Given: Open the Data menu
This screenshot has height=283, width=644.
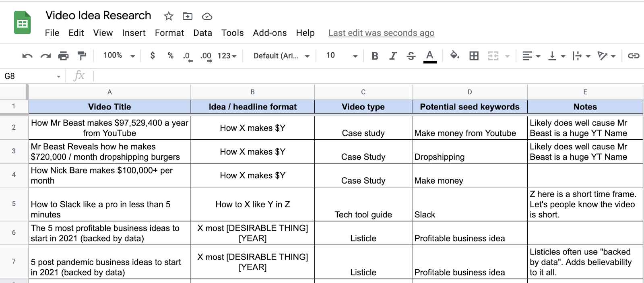Looking at the screenshot, I should [x=202, y=33].
